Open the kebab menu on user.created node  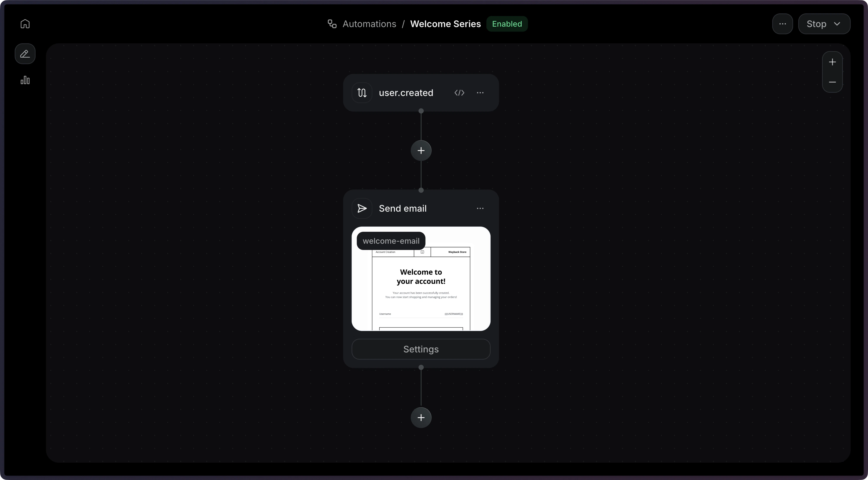click(x=480, y=93)
